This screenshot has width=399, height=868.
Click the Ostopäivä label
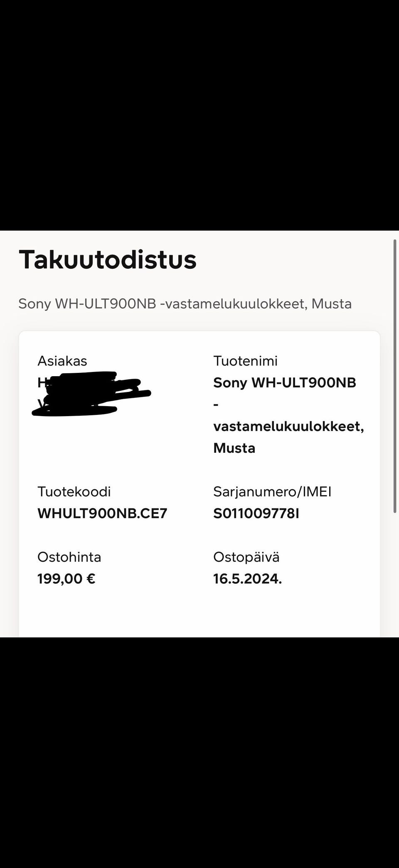pos(246,557)
